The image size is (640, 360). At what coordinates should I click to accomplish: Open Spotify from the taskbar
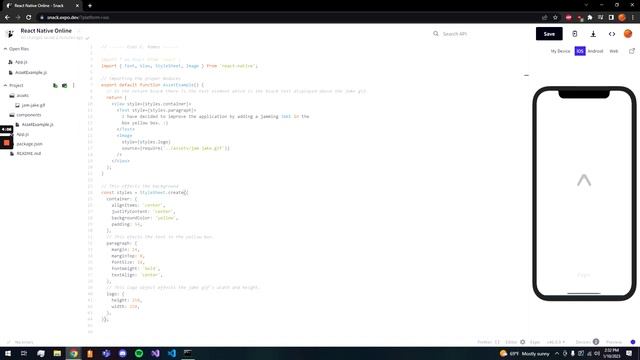[x=139, y=353]
